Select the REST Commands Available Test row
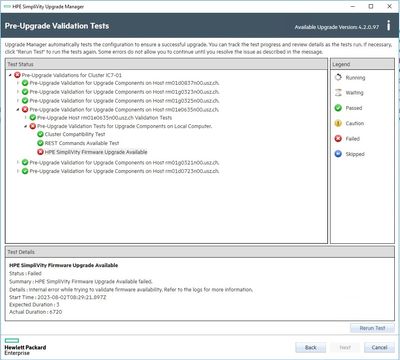The height and width of the screenshot is (360, 400). tap(82, 143)
